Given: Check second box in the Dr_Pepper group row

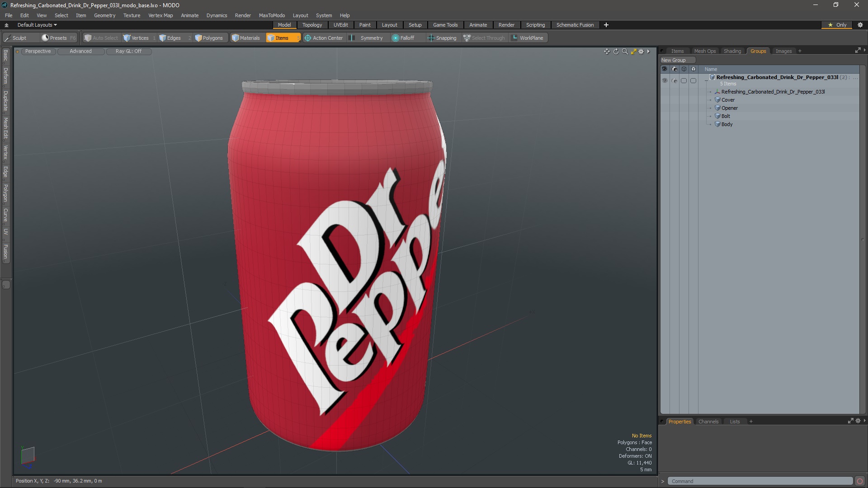Looking at the screenshot, I should (693, 80).
